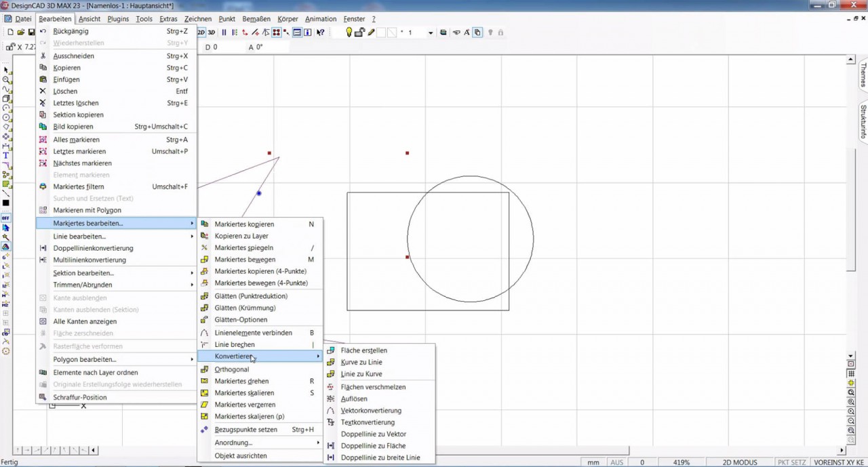Click the printer icon in top toolbar
The height and width of the screenshot is (467, 868).
click(x=444, y=32)
